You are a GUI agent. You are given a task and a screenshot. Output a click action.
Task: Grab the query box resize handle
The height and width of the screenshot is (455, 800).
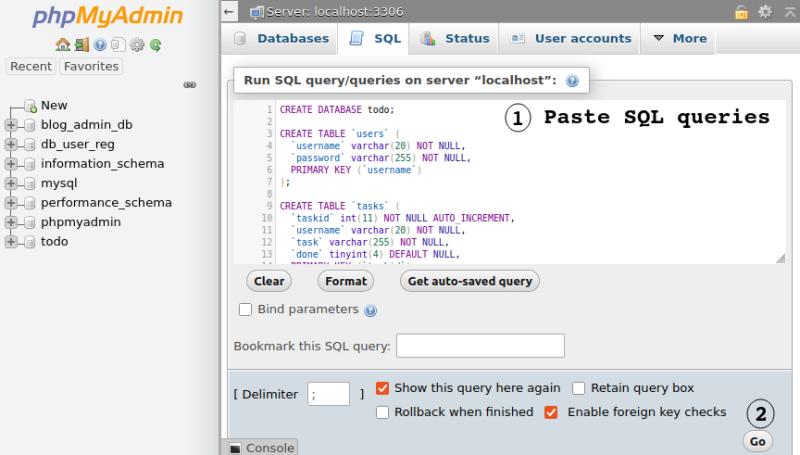(x=781, y=259)
